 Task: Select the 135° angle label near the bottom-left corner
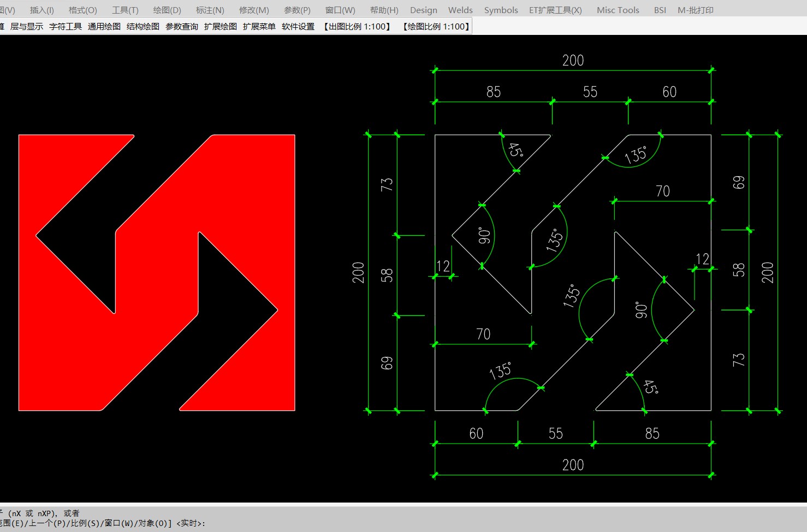coord(501,371)
